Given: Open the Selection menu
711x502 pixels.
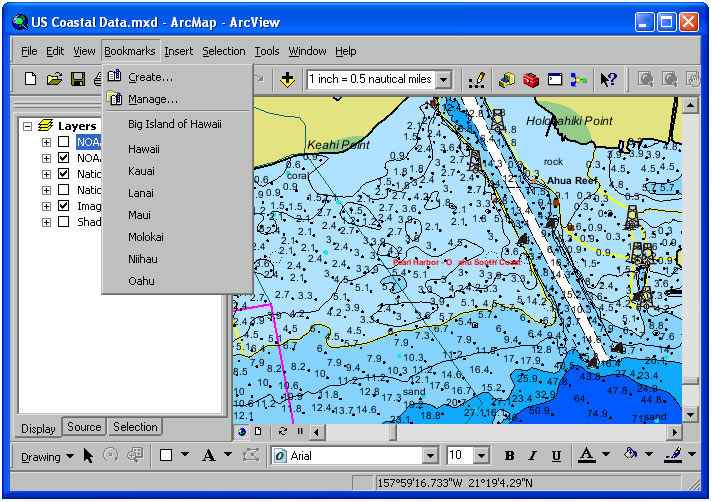Looking at the screenshot, I should 224,51.
